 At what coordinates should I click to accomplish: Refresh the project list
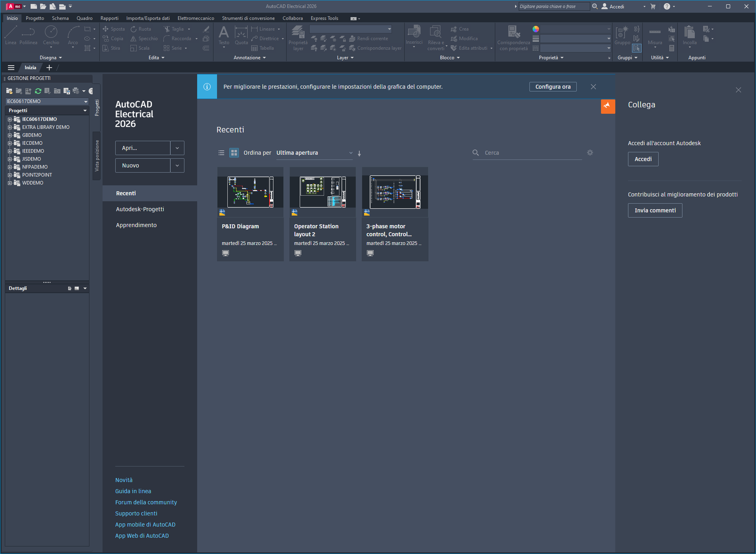coord(38,91)
